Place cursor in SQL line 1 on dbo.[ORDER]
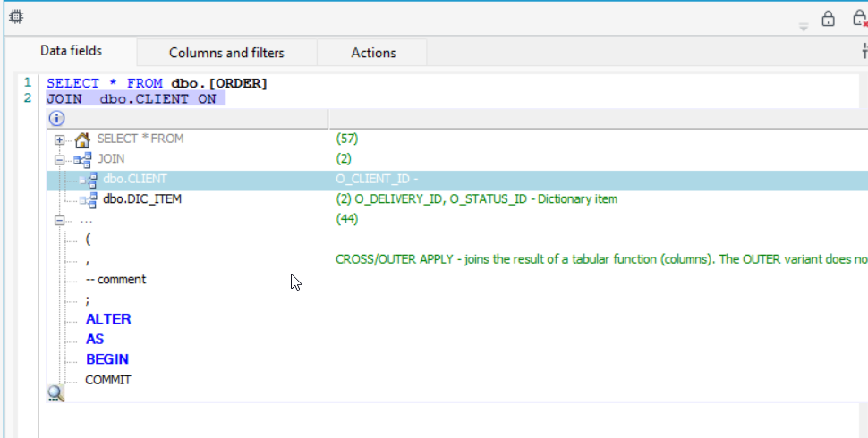Screen dimensions: 868x438 219,83
